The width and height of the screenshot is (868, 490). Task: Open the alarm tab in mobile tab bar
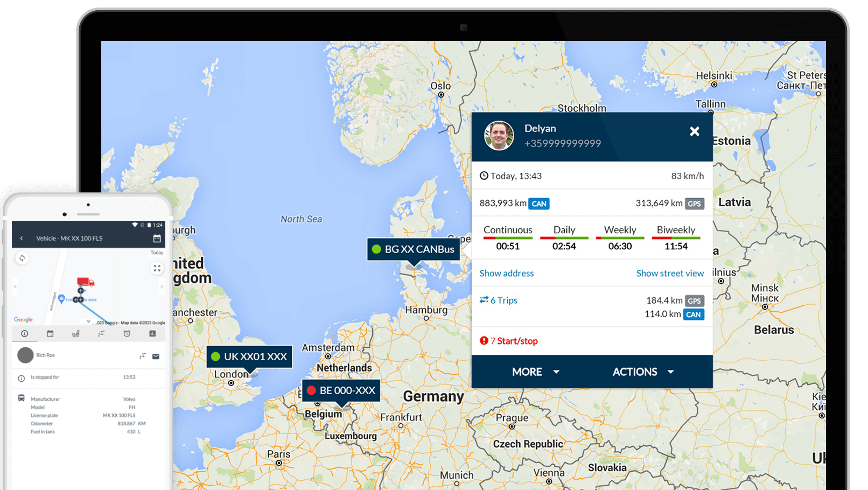(x=127, y=334)
